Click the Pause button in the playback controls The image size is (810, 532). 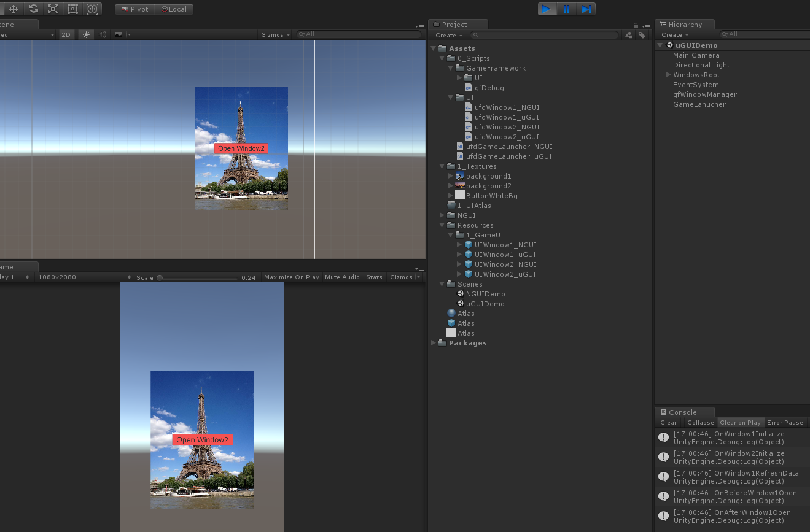tap(566, 9)
